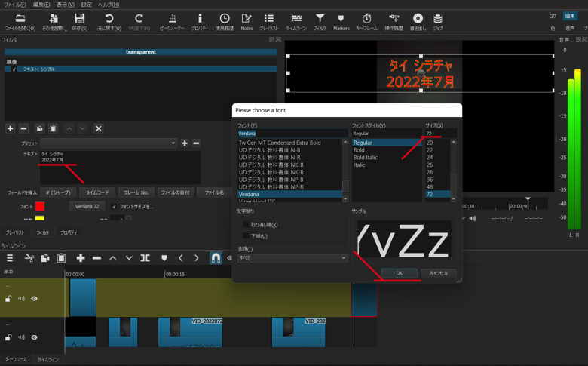Image resolution: width=588 pixels, height=366 pixels.
Task: Click the timeline overwrite (down chevron) icon
Action: [129, 258]
